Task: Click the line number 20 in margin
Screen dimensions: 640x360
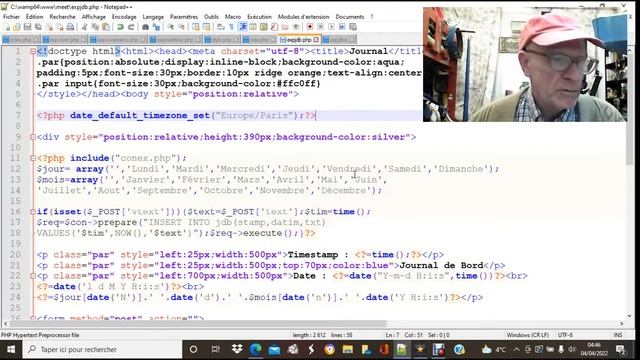Action: [16, 255]
